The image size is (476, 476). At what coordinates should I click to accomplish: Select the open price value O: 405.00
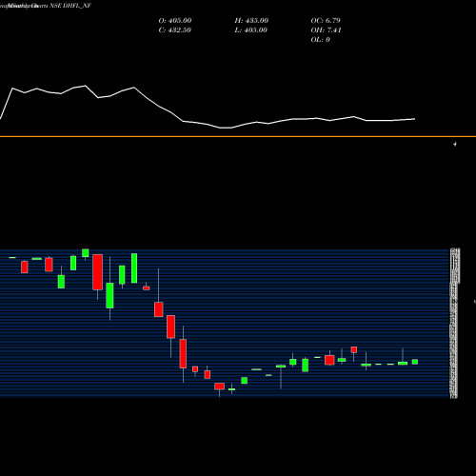175,21
